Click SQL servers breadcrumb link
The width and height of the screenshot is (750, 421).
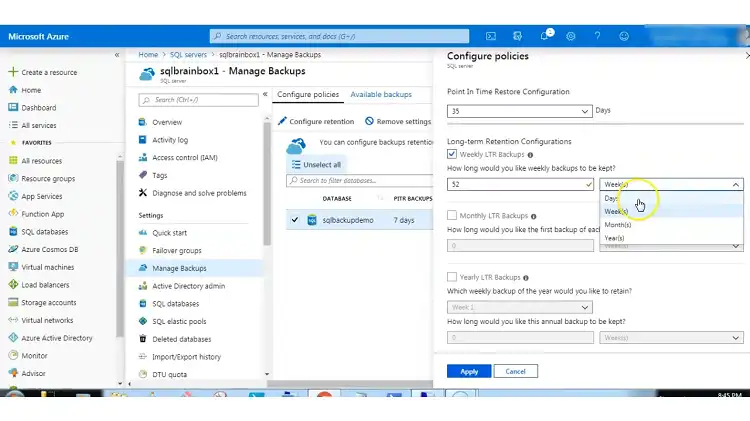[x=188, y=55]
